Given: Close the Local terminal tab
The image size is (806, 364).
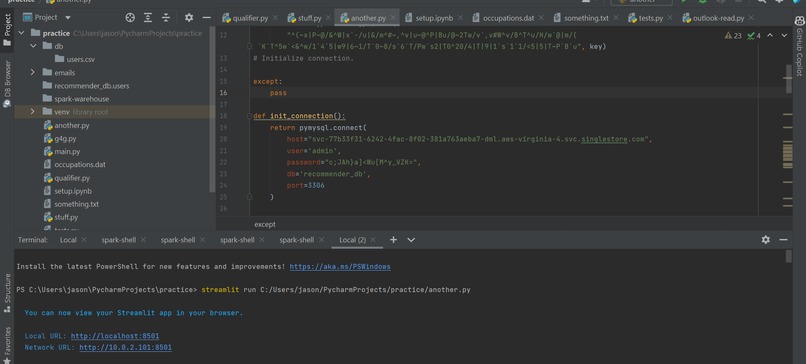Looking at the screenshot, I should click(84, 240).
